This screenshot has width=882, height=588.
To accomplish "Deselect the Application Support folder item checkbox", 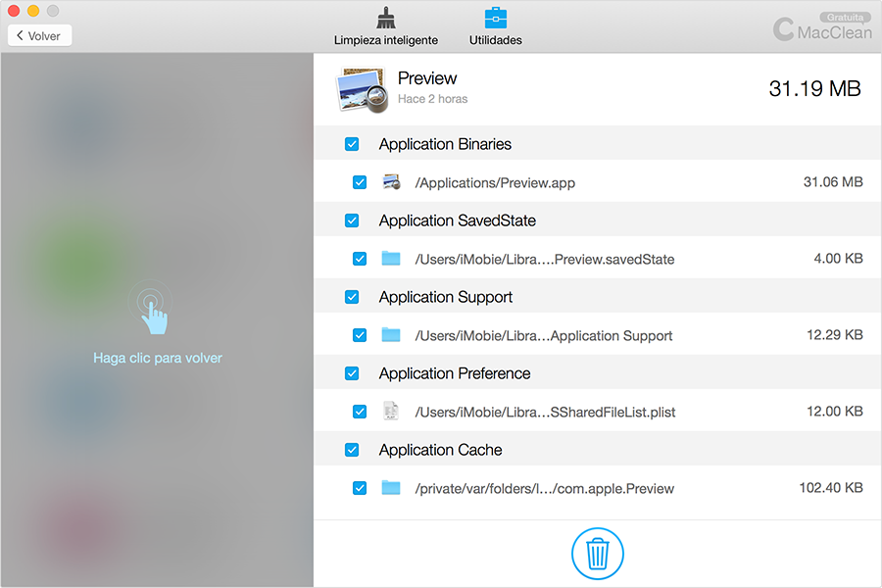I will click(x=360, y=335).
